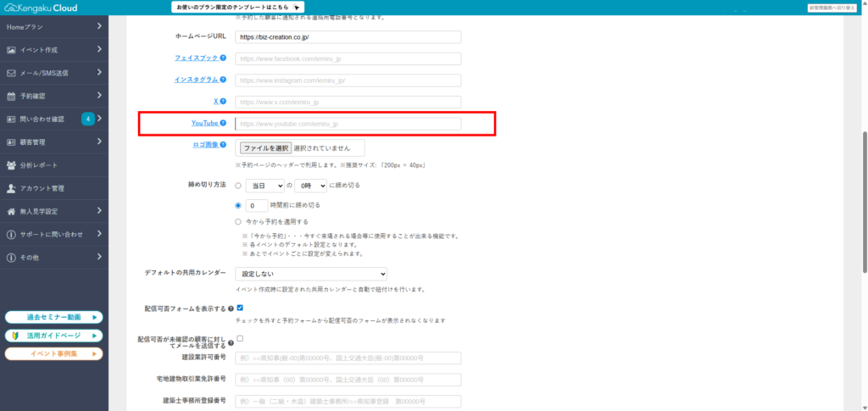Open the デフォルトの共用カレンダー dropdown
Viewport: 868px width, 411px height.
[311, 274]
